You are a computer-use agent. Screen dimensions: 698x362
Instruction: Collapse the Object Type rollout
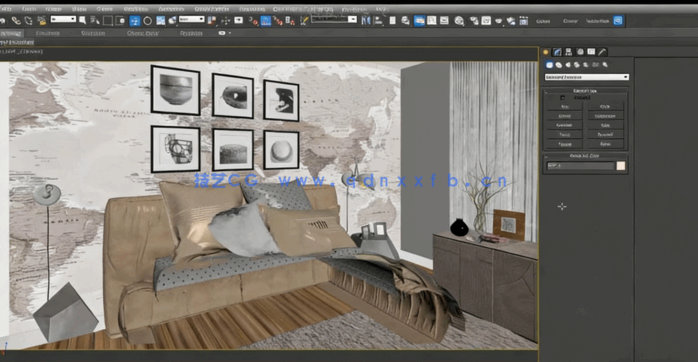click(585, 91)
